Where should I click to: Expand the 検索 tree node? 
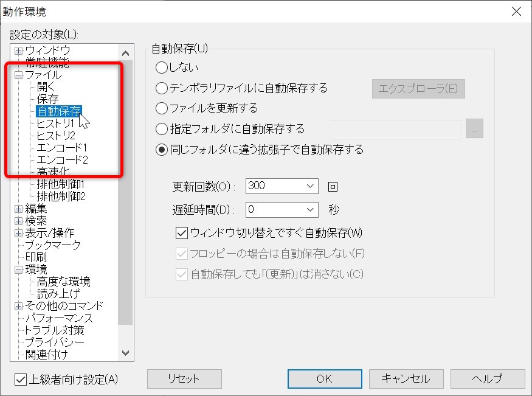(19, 221)
